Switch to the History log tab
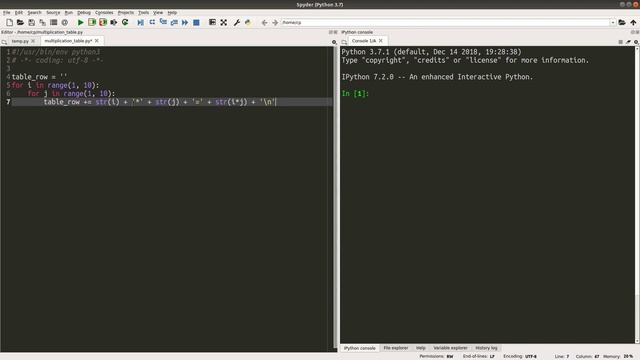640x360 pixels. coord(486,348)
